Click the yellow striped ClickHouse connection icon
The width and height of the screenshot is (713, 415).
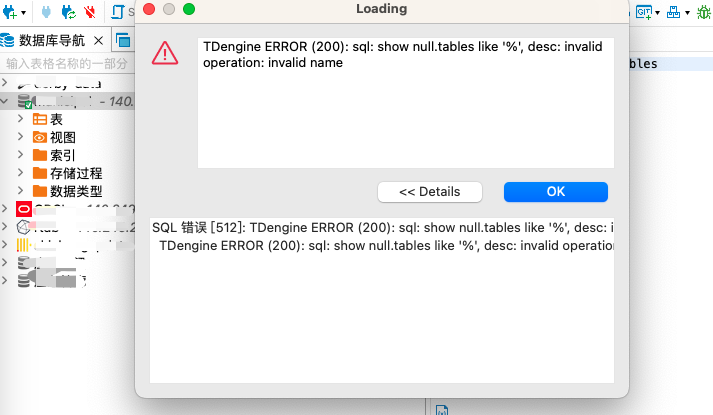point(22,245)
